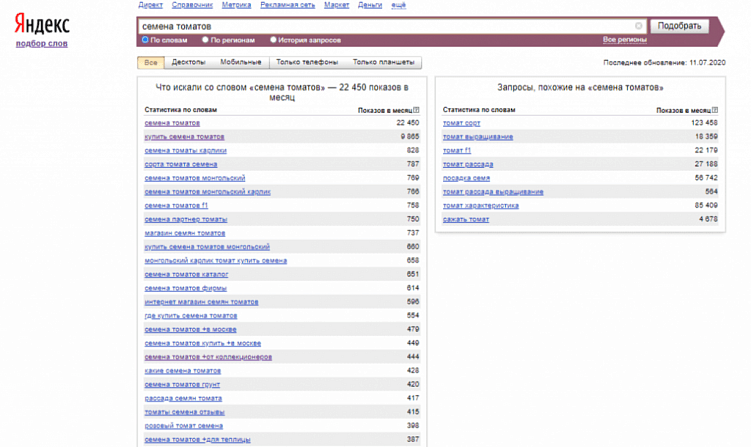The width and height of the screenshot is (751, 447).
Task: Open the Деньги link
Action: pos(370,5)
